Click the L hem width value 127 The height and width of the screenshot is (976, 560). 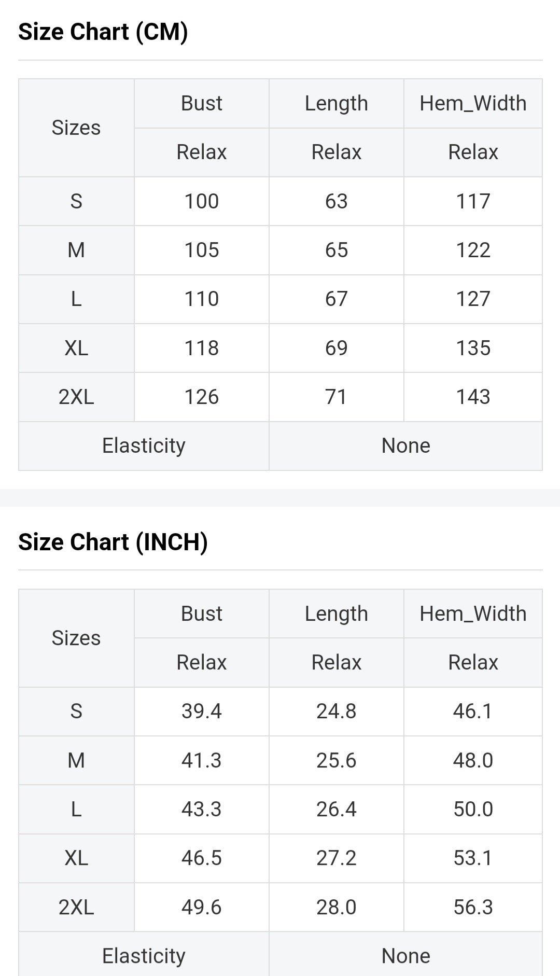point(473,299)
